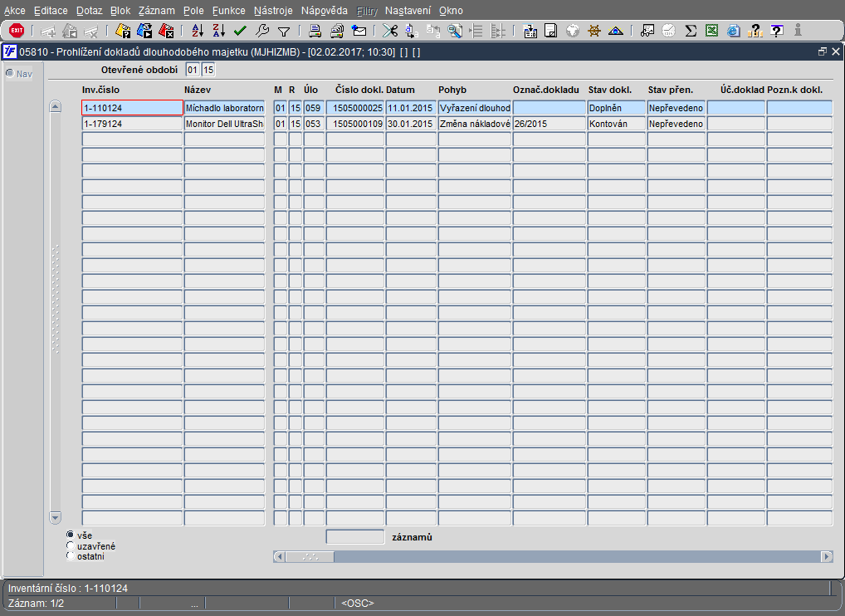The height and width of the screenshot is (616, 845).
Task: Open the Okno menu
Action: [451, 10]
